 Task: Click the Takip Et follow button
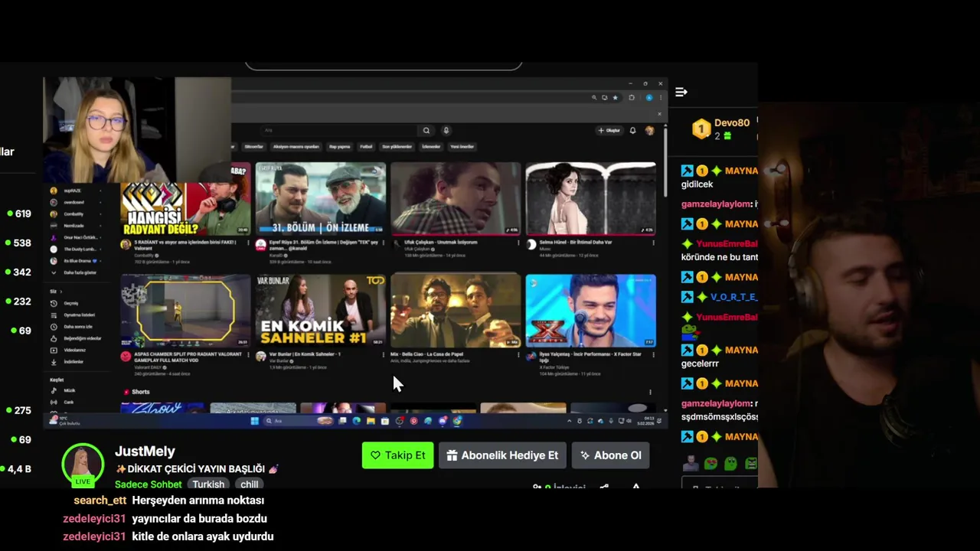[x=397, y=455]
